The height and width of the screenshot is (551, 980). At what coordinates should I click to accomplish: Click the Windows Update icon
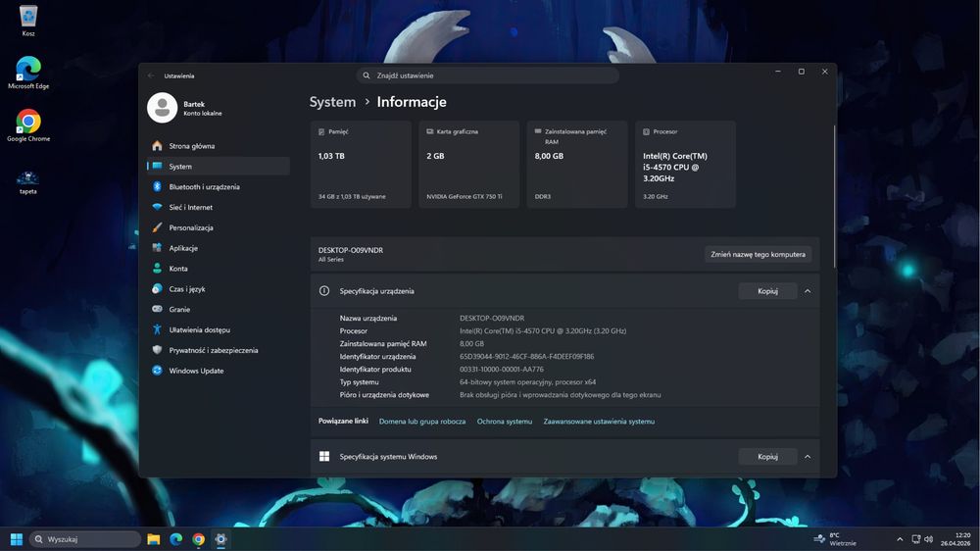coord(157,371)
